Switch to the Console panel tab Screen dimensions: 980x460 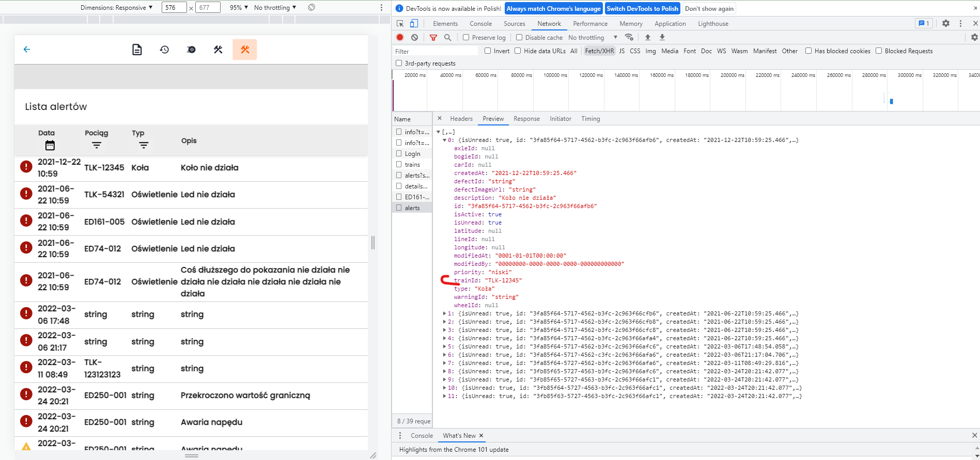click(480, 23)
